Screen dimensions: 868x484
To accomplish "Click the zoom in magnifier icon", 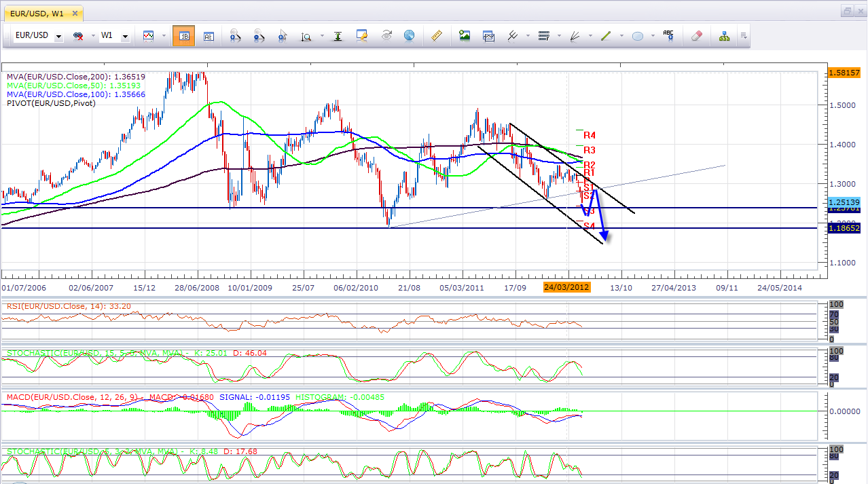I will coord(235,36).
